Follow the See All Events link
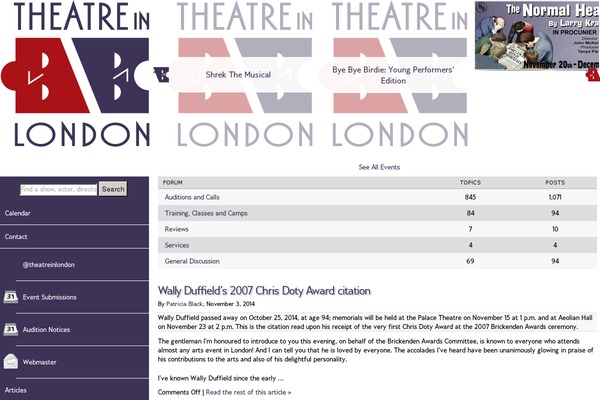Image resolution: width=600 pixels, height=400 pixels. [379, 167]
